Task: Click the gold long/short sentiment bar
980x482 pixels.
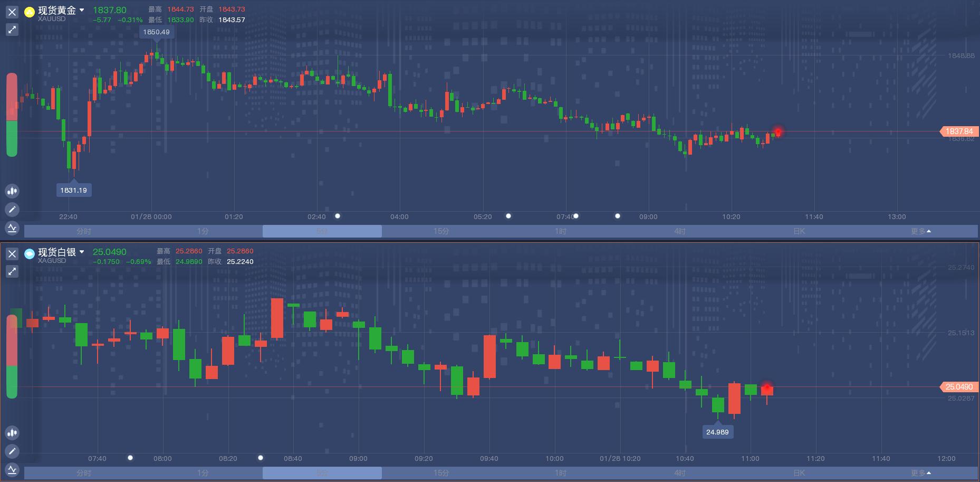Action: (12, 115)
